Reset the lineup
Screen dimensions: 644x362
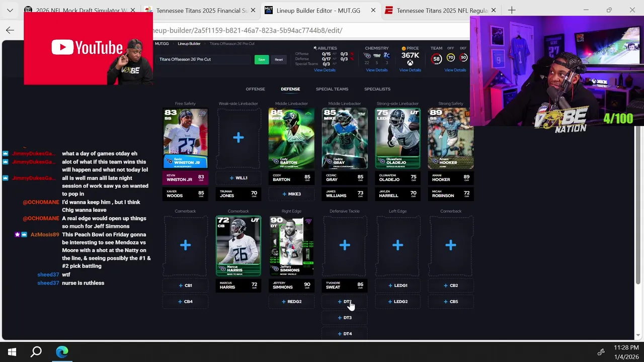279,59
